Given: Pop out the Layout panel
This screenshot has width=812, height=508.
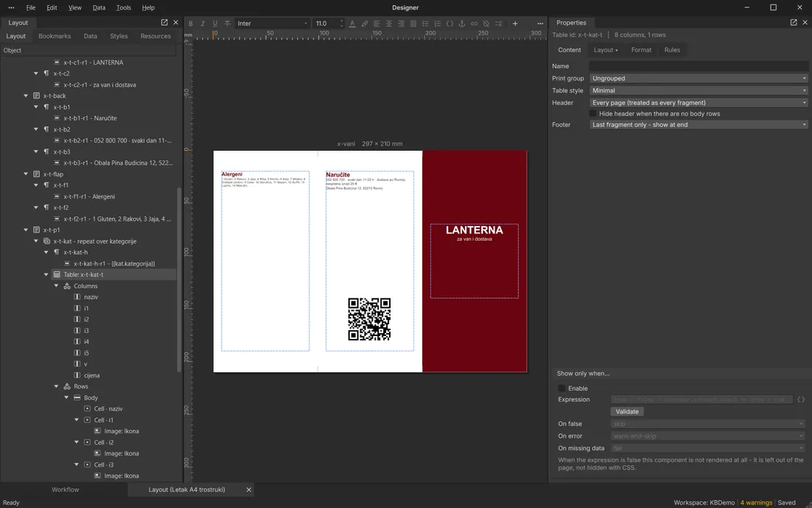Looking at the screenshot, I should click(x=164, y=22).
